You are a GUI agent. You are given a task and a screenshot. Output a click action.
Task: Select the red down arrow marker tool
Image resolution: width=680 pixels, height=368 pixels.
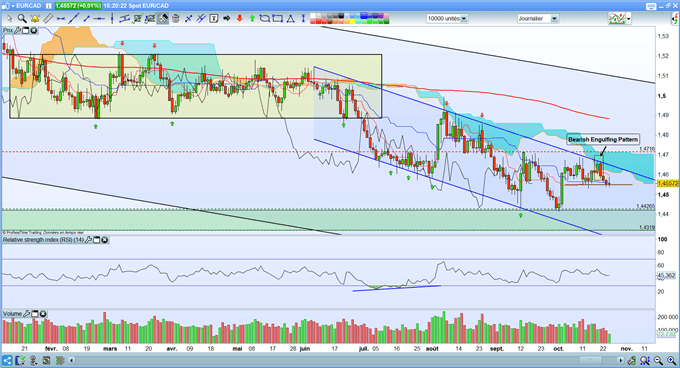pyautogui.click(x=239, y=19)
